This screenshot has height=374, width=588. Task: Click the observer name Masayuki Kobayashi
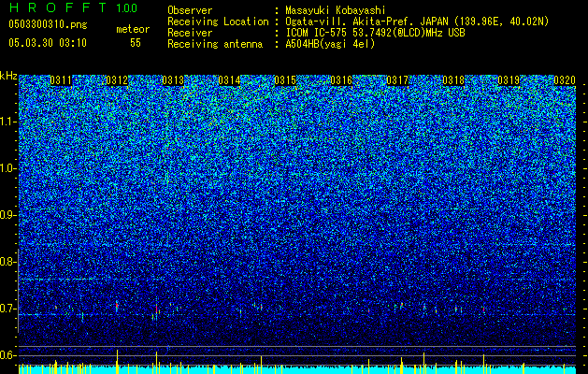(x=336, y=10)
